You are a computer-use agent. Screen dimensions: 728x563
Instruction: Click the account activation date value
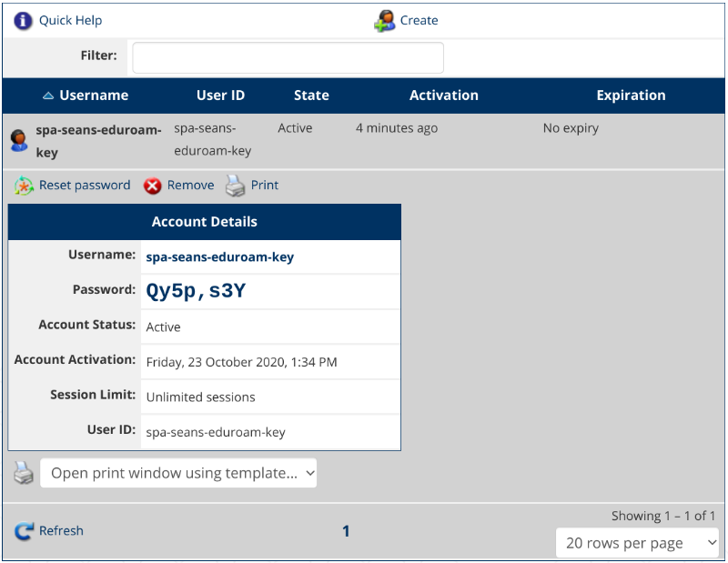(241, 362)
